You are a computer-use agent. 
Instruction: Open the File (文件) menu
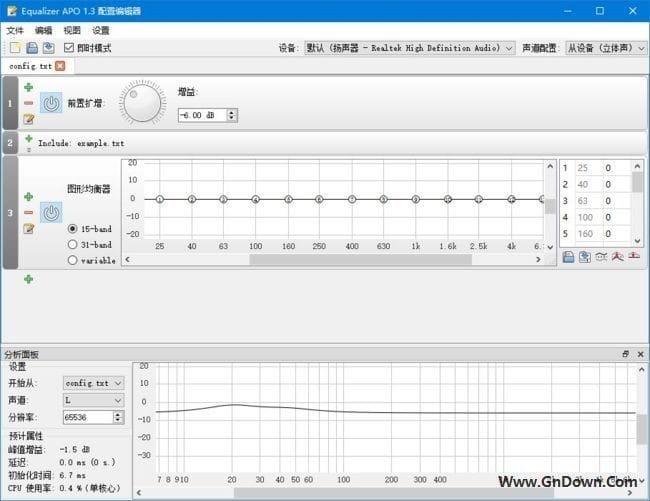point(15,30)
